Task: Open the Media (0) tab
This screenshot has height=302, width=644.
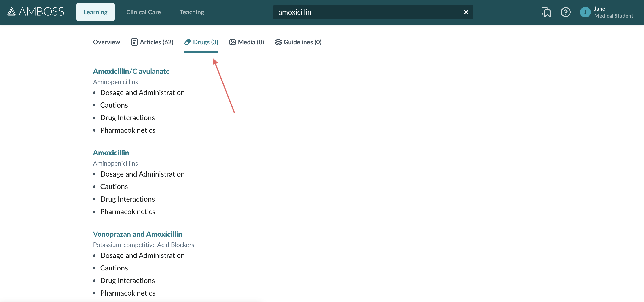Action: pos(247,42)
